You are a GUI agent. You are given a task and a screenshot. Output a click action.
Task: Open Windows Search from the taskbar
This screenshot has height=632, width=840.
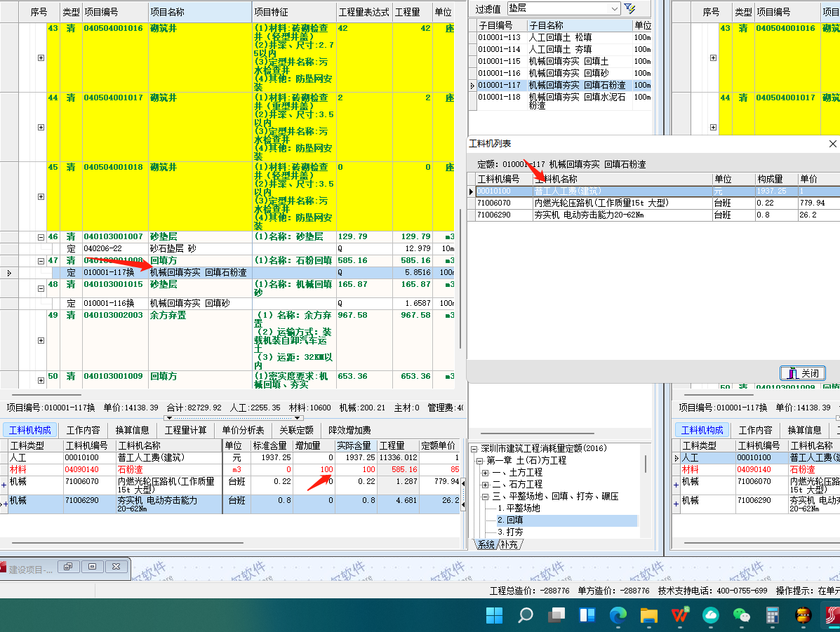(x=526, y=615)
